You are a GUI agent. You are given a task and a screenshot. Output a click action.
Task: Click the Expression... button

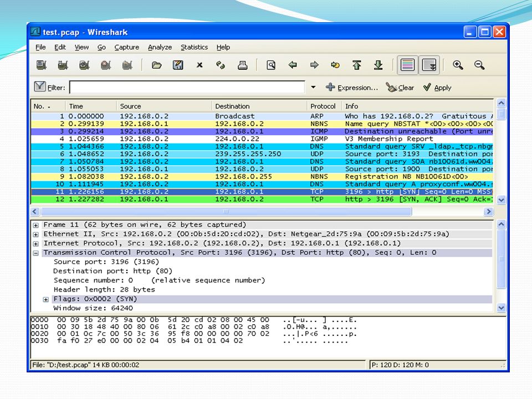click(351, 88)
